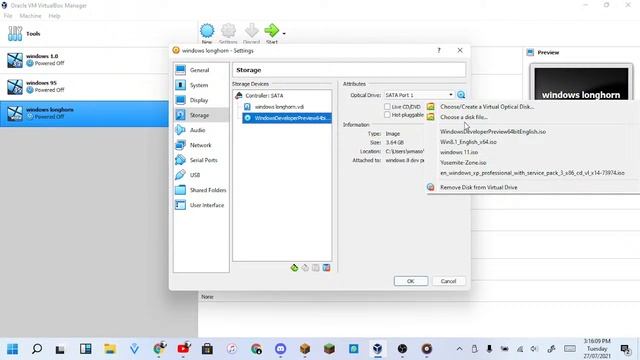The height and width of the screenshot is (360, 640).
Task: Click the Size value '3.64 GB'
Action: pos(395,142)
